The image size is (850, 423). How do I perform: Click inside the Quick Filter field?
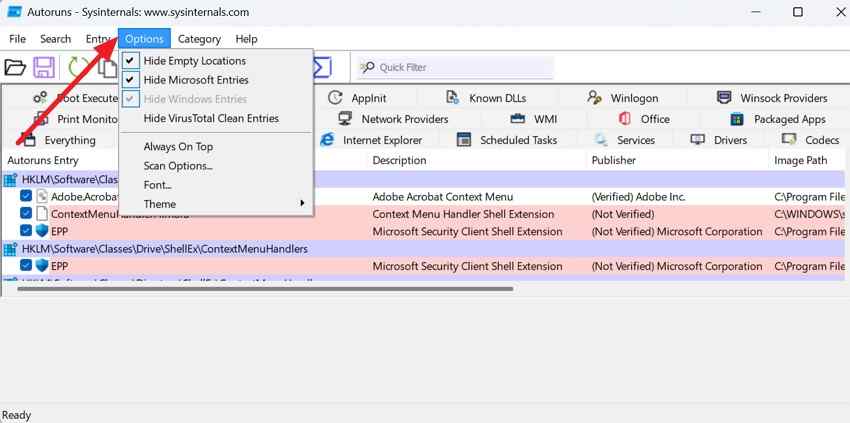pyautogui.click(x=455, y=67)
